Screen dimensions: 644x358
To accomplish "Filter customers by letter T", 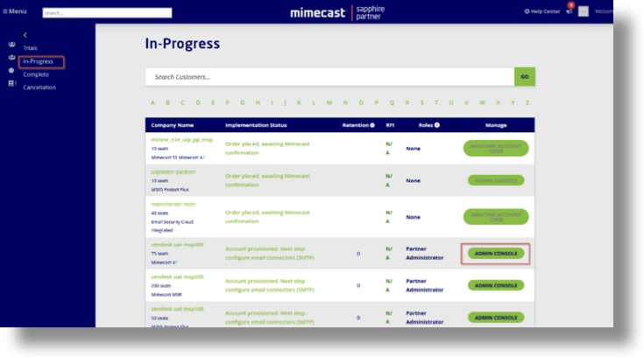I will pyautogui.click(x=436, y=102).
